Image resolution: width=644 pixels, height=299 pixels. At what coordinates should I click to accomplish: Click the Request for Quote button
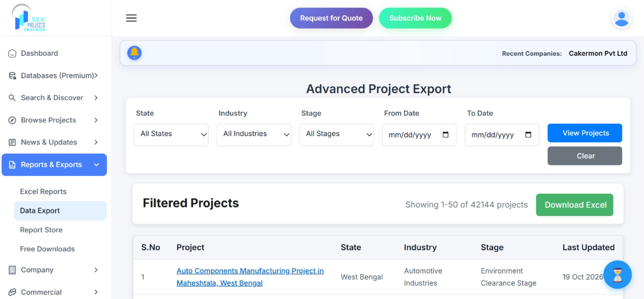(x=332, y=18)
